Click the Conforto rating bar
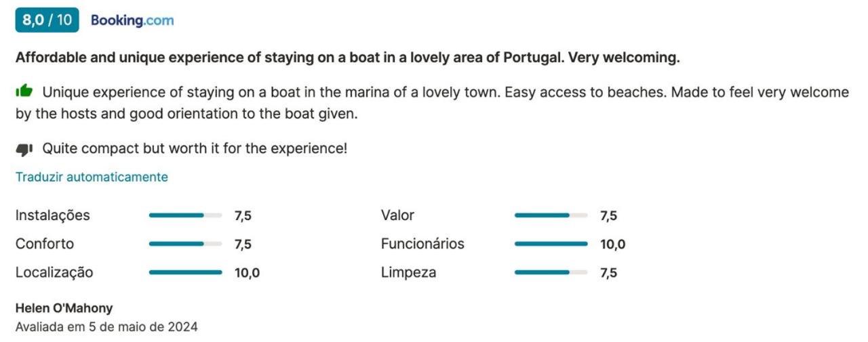Screen dimensions: 868x342 click(x=185, y=244)
